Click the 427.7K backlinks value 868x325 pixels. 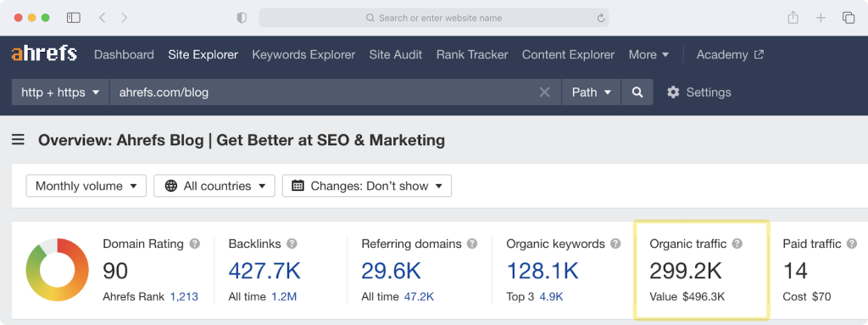tap(264, 271)
